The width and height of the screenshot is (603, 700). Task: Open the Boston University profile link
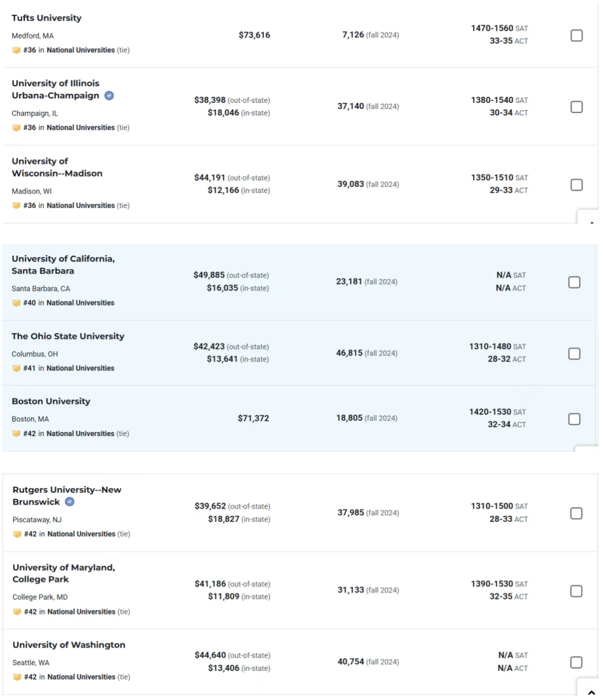coord(51,401)
